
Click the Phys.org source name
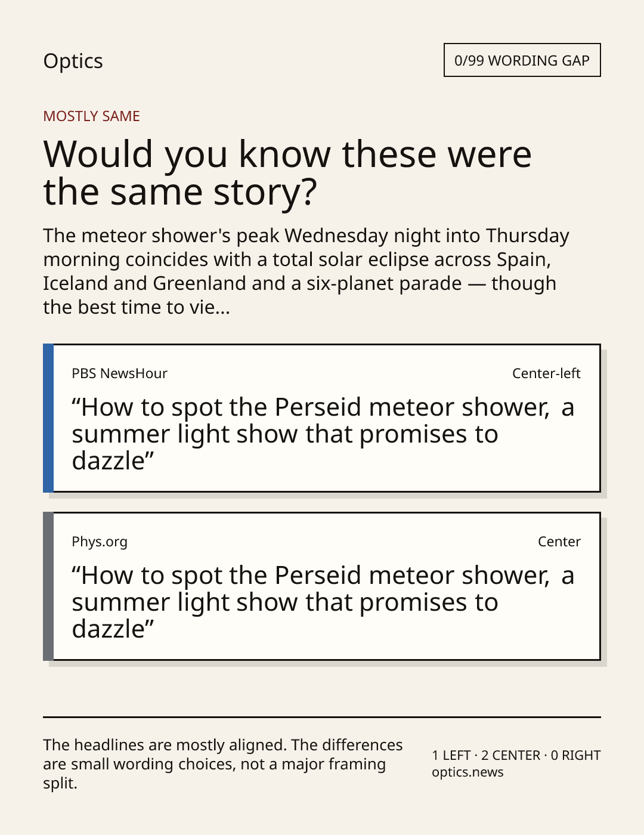pyautogui.click(x=100, y=542)
